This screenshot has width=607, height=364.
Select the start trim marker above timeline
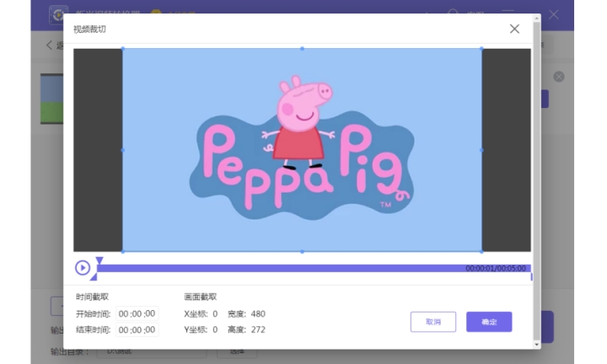pyautogui.click(x=99, y=260)
